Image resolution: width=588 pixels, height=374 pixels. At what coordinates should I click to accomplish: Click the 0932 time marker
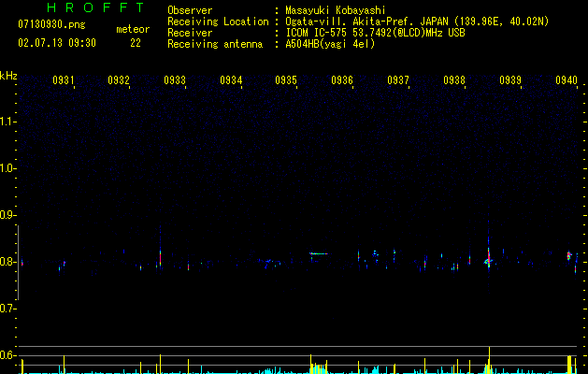[x=119, y=79]
